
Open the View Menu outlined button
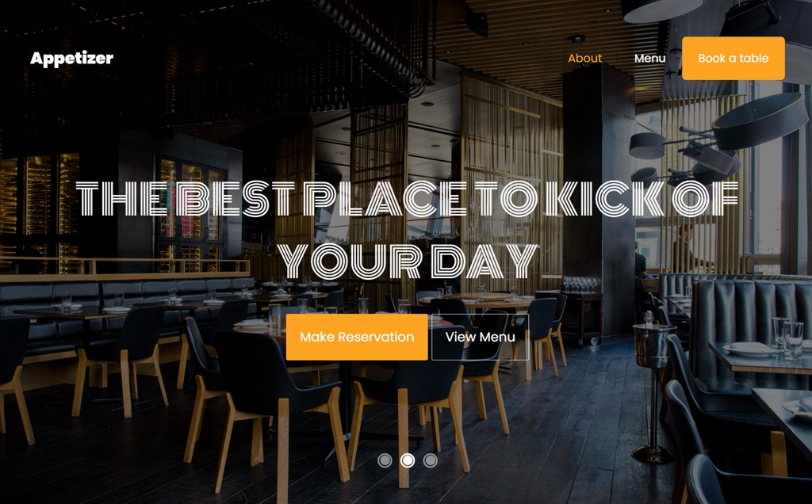coord(480,337)
